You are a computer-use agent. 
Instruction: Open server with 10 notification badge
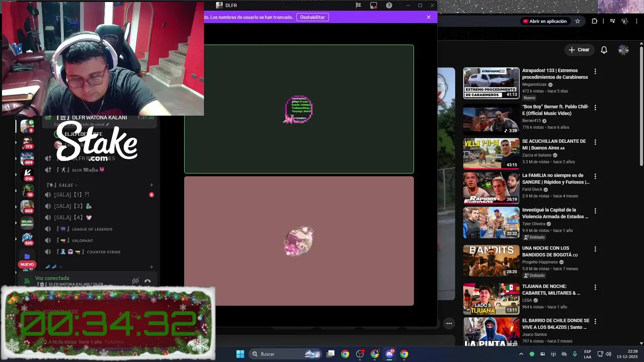(27, 191)
